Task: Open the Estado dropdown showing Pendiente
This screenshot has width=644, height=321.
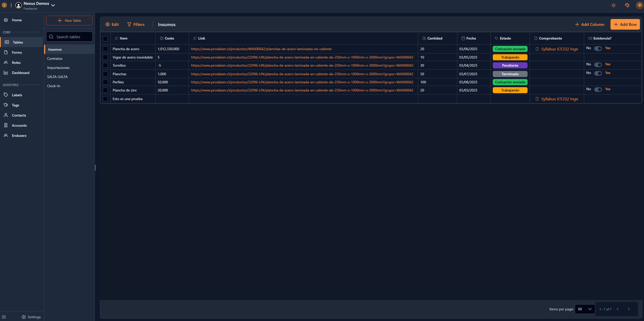Action: tap(510, 65)
